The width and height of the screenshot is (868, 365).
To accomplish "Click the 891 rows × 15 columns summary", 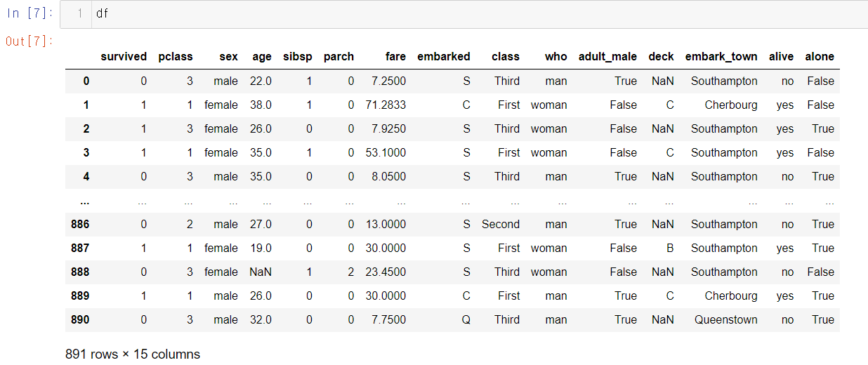I will pos(133,354).
